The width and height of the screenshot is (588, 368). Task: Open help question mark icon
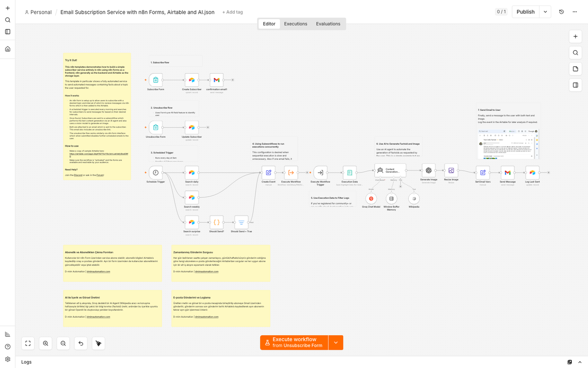(x=7, y=346)
